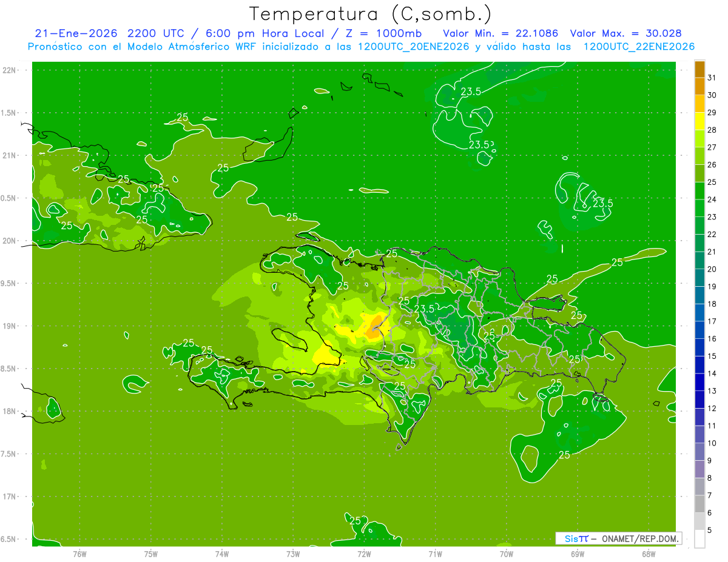This screenshot has width=728, height=562.
Task: Click the colorbar label "20"
Action: click(x=712, y=269)
